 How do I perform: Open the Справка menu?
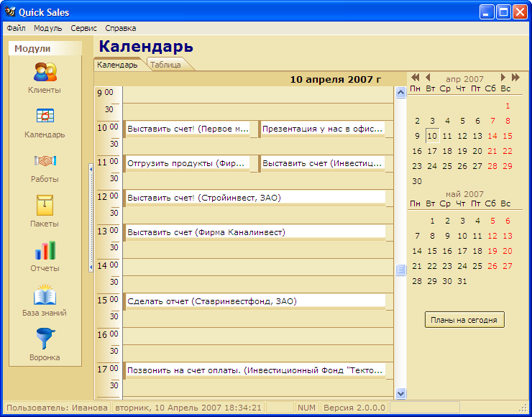pos(121,28)
